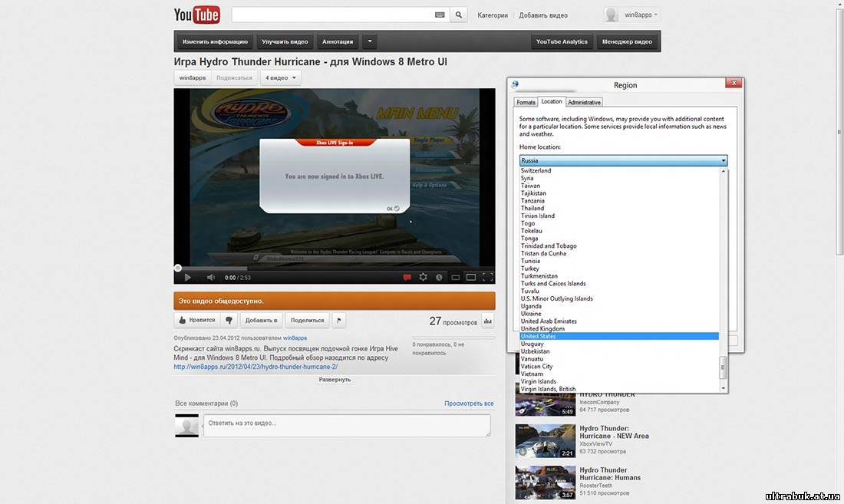Click Изменить информацию button
This screenshot has height=504, width=844.
coord(215,41)
